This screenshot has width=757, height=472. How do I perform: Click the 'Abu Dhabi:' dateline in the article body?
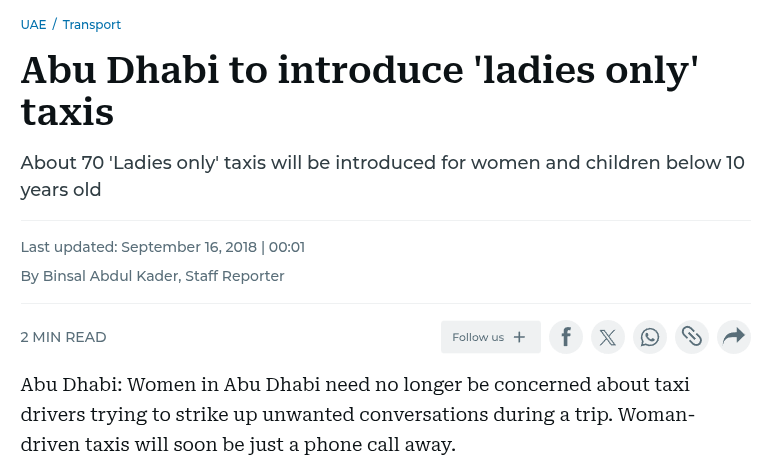[69, 385]
